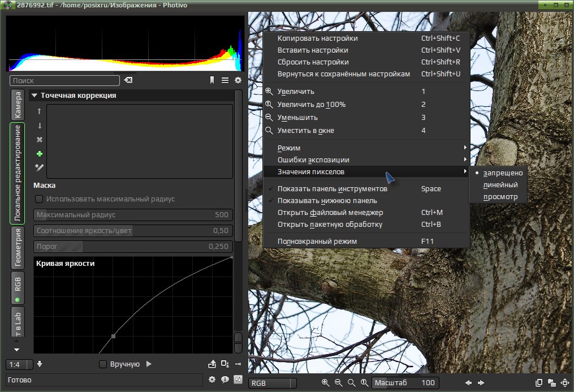Click the zoom out magnifier in bottom toolbar
The image size is (574, 392).
coord(338,383)
